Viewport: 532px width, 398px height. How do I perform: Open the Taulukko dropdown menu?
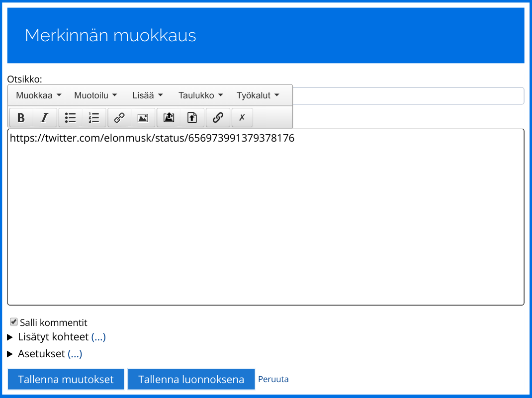(200, 95)
